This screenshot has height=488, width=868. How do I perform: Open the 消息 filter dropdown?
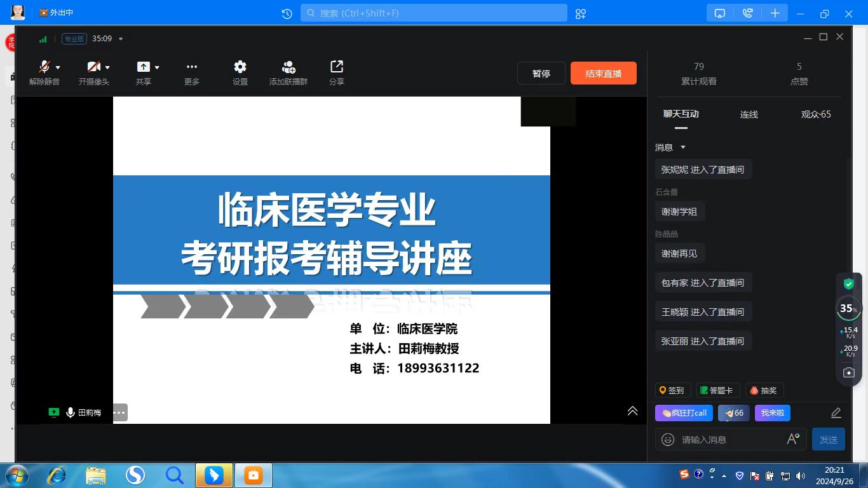tap(683, 147)
